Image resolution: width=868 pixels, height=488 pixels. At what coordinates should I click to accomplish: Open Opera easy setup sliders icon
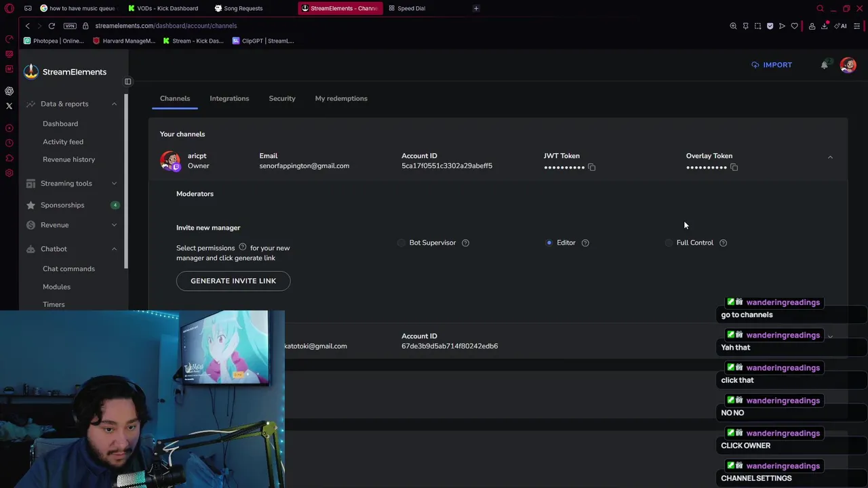[856, 26]
